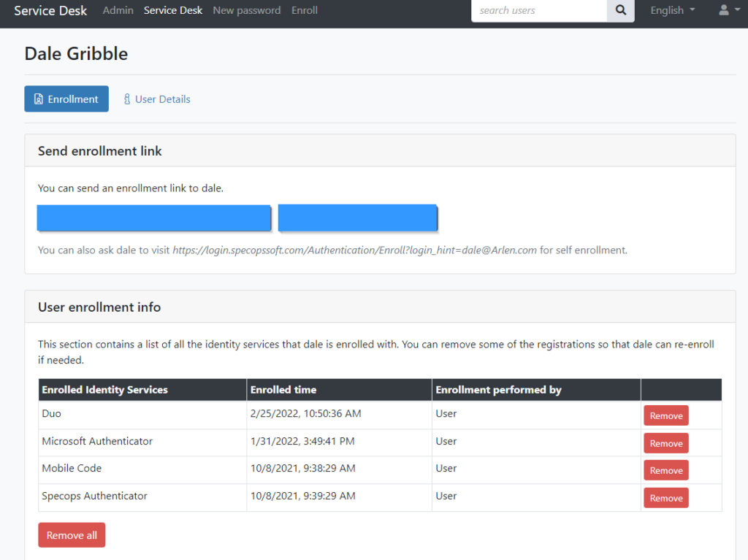The image size is (748, 560).
Task: Click the 1/31/2022, 3:49:41 PM time cell
Action: (339, 442)
